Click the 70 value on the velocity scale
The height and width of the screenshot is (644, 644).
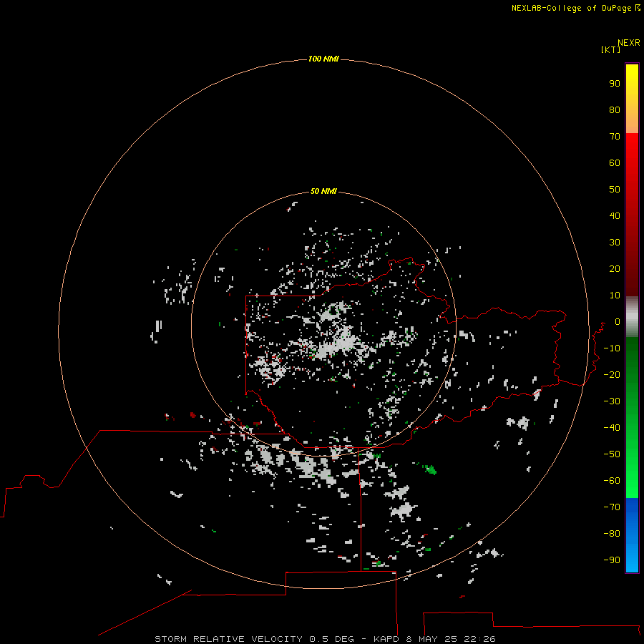615,137
